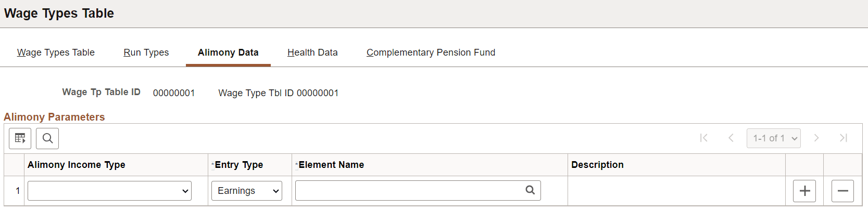Viewport: 868px width, 210px height.
Task: Click the grid action menu icon
Action: 20,138
